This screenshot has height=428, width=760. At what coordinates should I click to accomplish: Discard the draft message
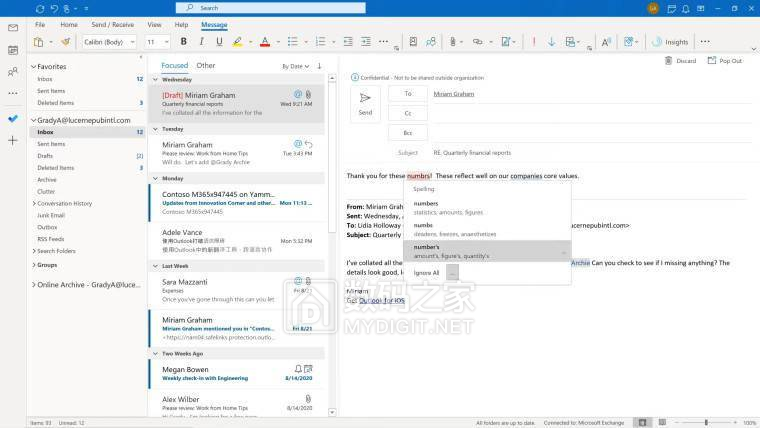(680, 61)
